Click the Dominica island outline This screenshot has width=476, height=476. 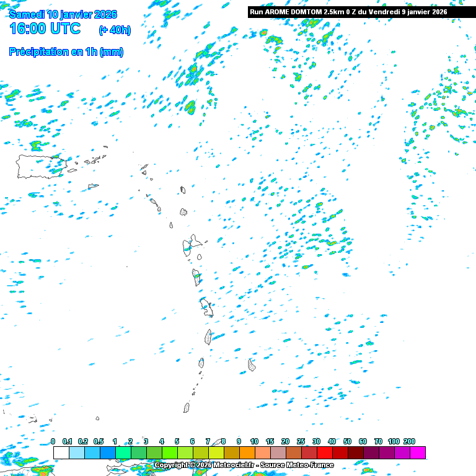196,276
